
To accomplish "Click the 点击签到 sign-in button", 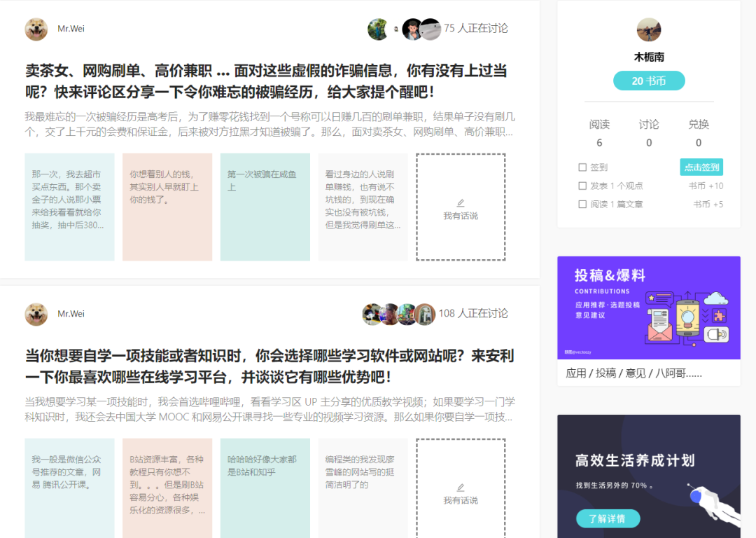I will [701, 167].
